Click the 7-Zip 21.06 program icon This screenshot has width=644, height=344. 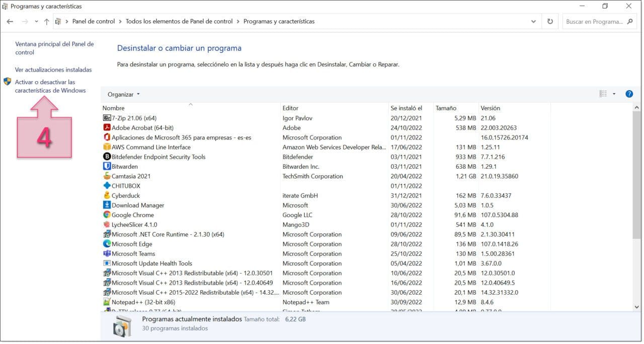click(x=107, y=118)
